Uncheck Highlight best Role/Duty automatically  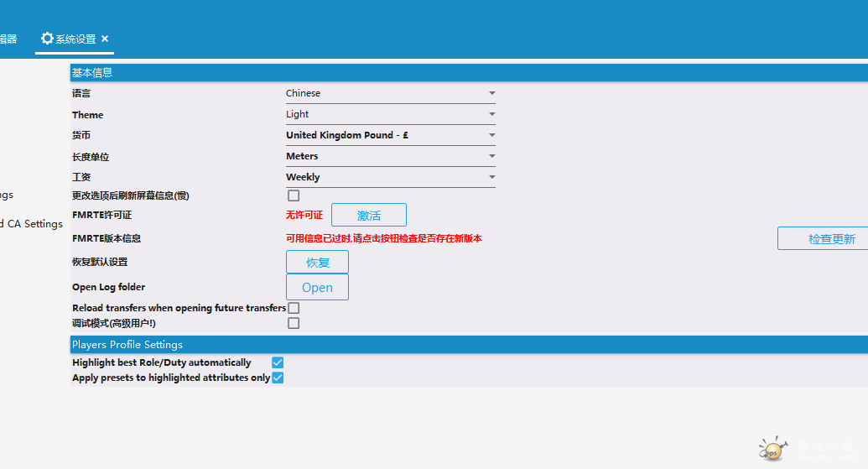[278, 362]
